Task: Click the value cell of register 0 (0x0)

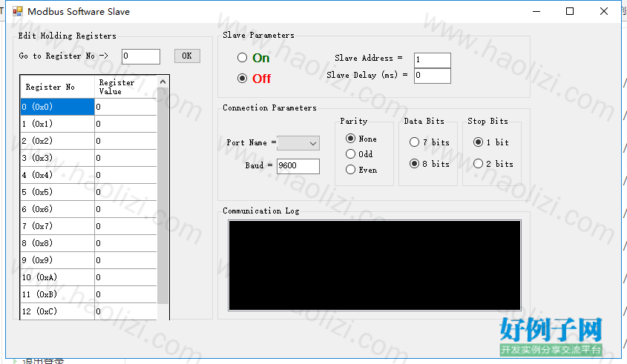Action: (x=125, y=107)
